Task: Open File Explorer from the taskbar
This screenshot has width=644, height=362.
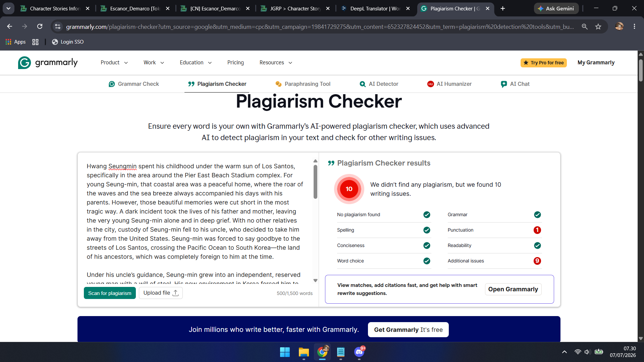Action: (x=304, y=352)
